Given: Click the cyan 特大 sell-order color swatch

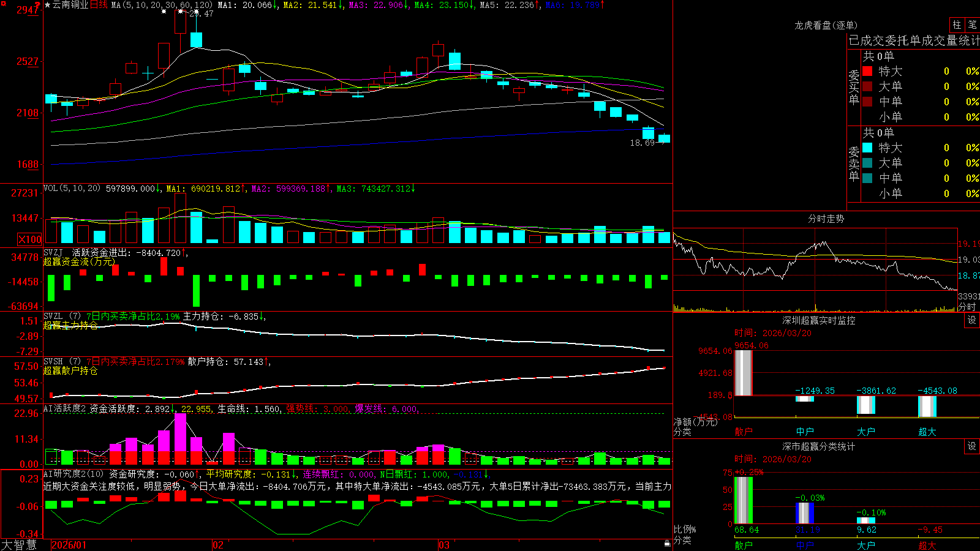Looking at the screenshot, I should click(x=867, y=148).
